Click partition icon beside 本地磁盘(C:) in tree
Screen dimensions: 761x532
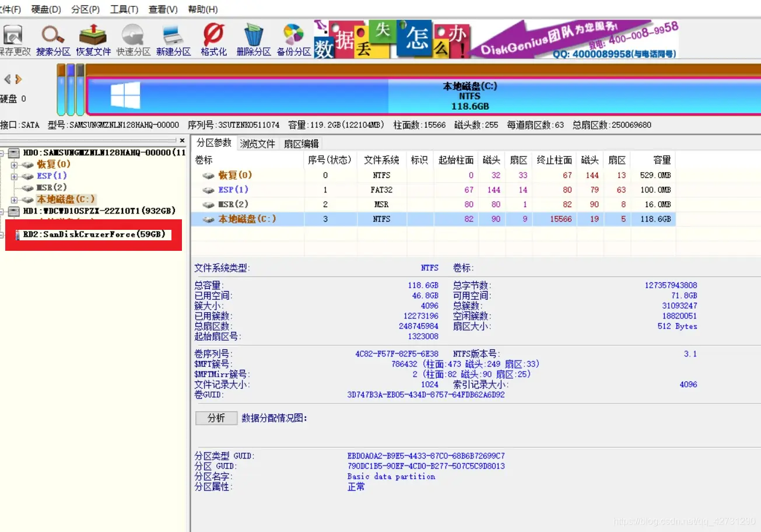point(28,199)
